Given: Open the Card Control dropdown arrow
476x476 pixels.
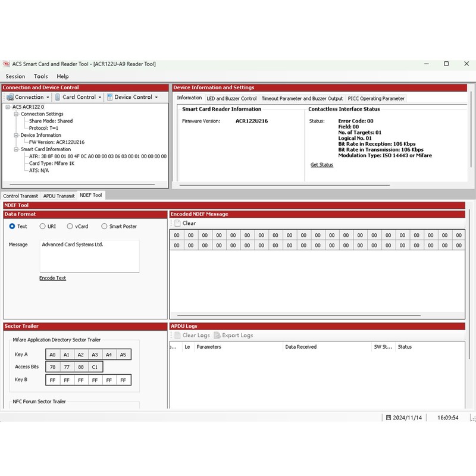Looking at the screenshot, I should (100, 97).
